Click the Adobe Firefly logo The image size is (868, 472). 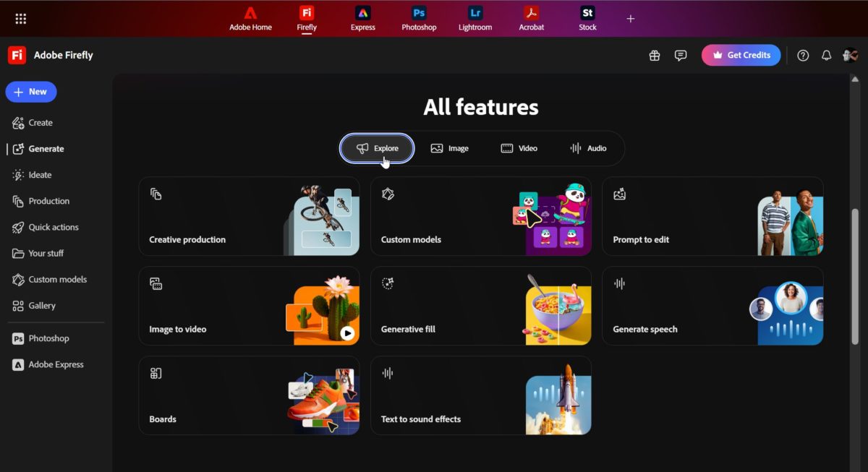(16, 55)
